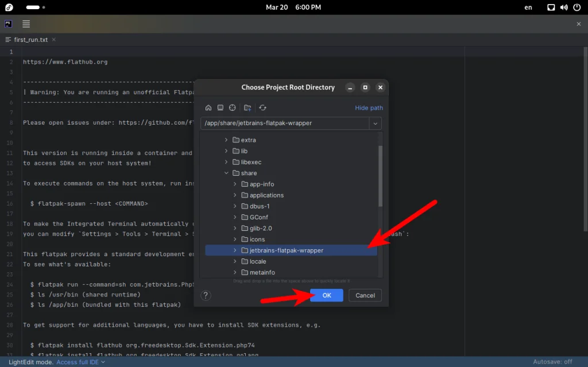588x367 pixels.
Task: Collapse the share folder
Action: pos(226,173)
